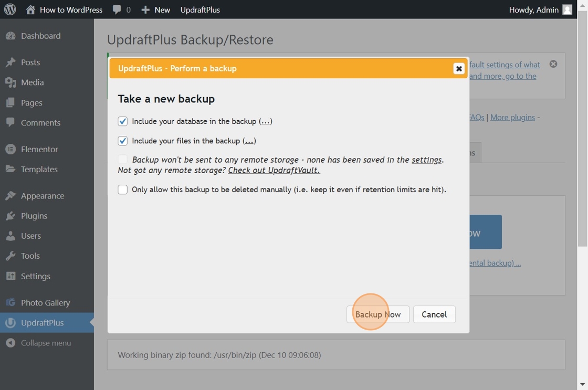Click the UpdraftPlus Backup/Restore page title

pyautogui.click(x=190, y=40)
